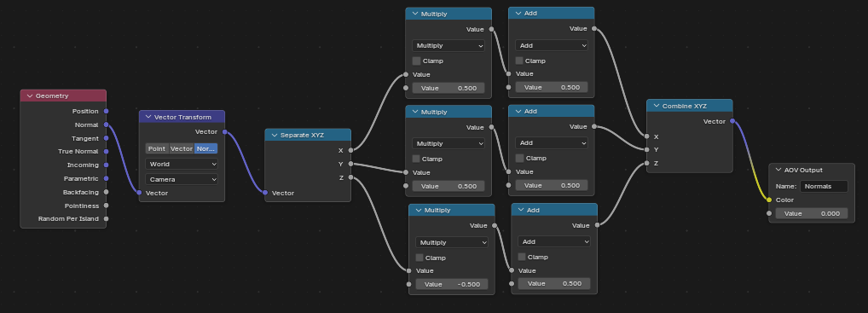Enable Clamp on Add node feeding Combine Z
This screenshot has height=313, width=868.
(x=522, y=257)
